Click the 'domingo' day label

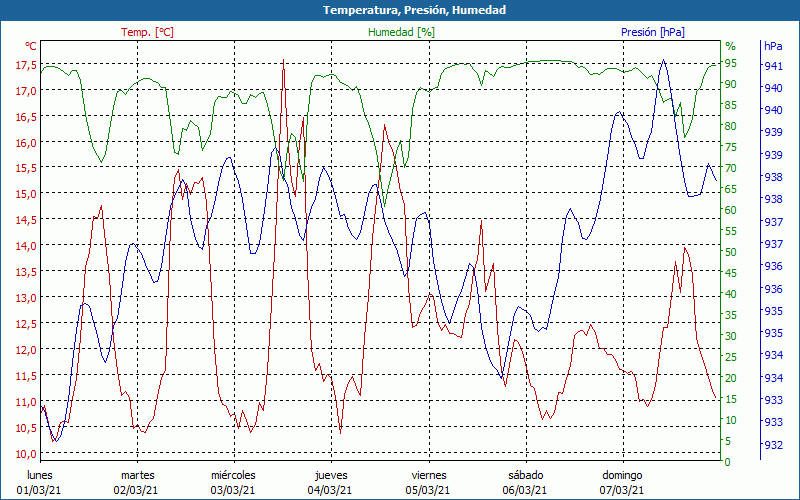pyautogui.click(x=622, y=476)
